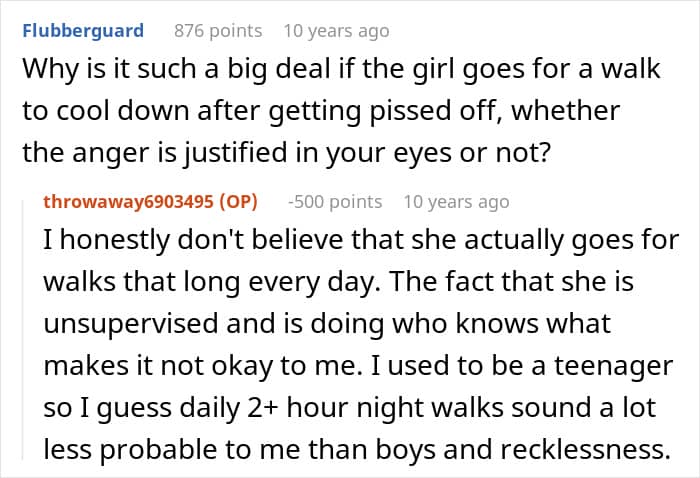Click the timestamp on the OP's reply

pos(456,201)
